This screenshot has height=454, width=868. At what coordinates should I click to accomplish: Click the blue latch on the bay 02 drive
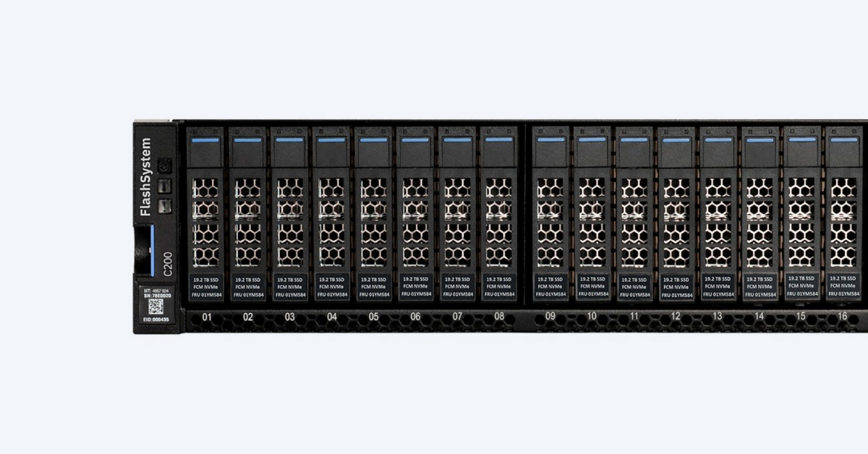(x=248, y=140)
